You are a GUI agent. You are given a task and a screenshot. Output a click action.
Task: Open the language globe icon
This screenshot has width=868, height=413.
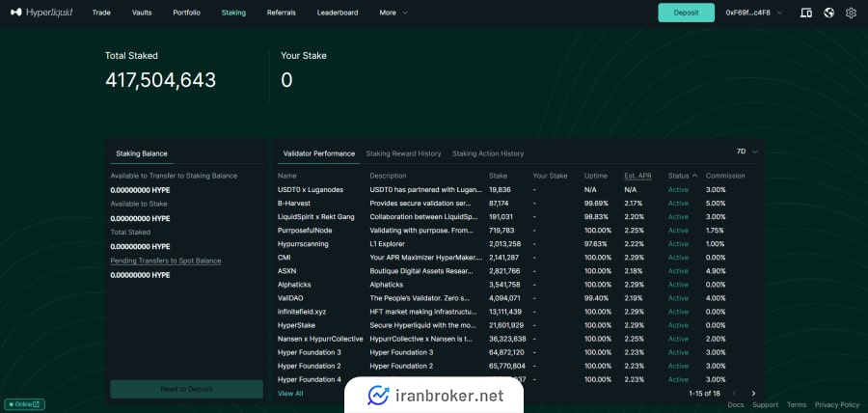pos(828,13)
